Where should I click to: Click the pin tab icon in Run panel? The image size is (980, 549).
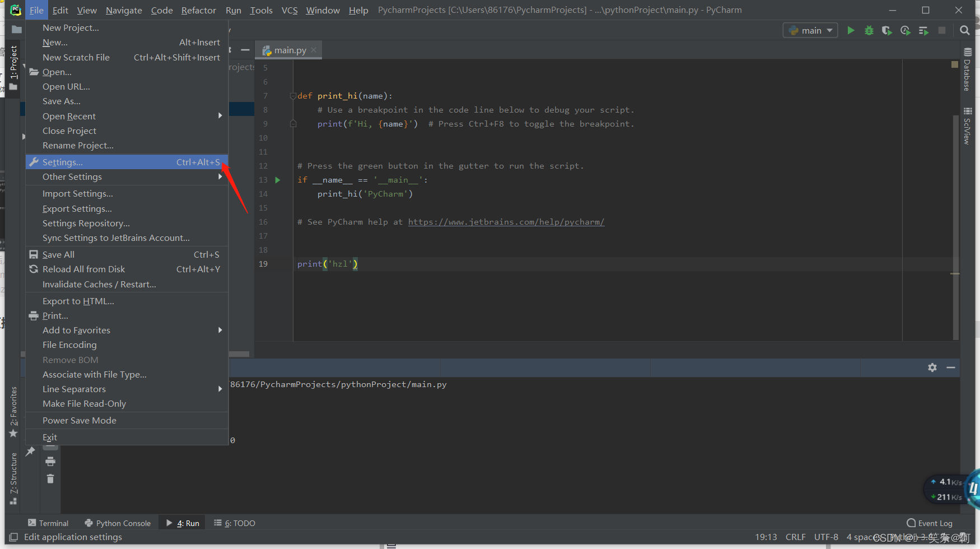click(30, 451)
